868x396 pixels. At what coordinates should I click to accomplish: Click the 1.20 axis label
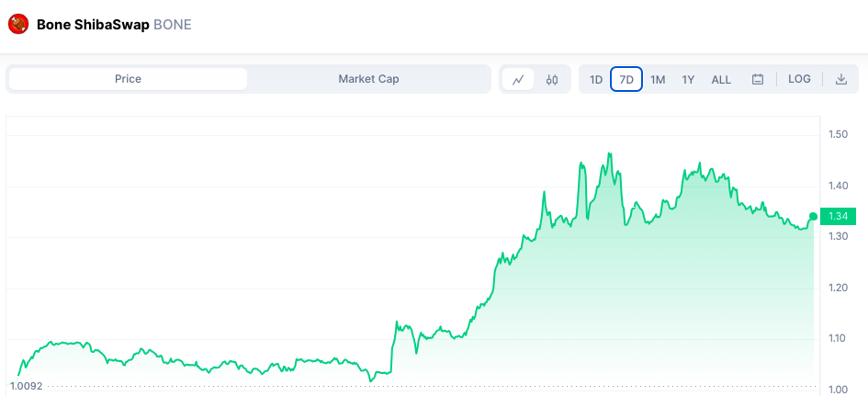tap(838, 288)
